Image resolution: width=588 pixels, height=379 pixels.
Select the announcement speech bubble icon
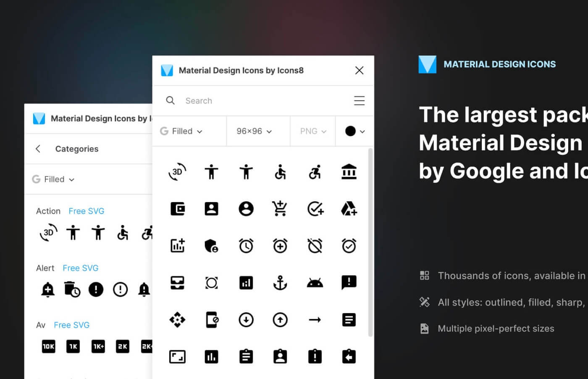pos(349,283)
